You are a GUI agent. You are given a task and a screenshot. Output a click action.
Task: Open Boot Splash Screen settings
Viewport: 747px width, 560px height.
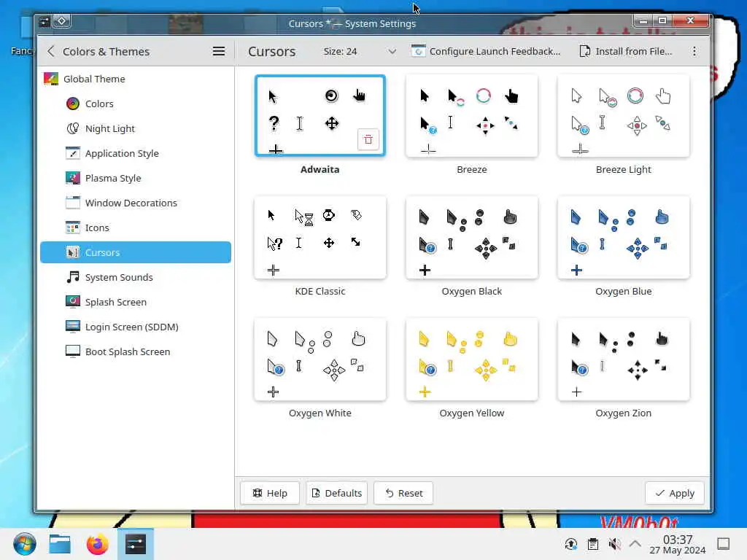click(136, 351)
